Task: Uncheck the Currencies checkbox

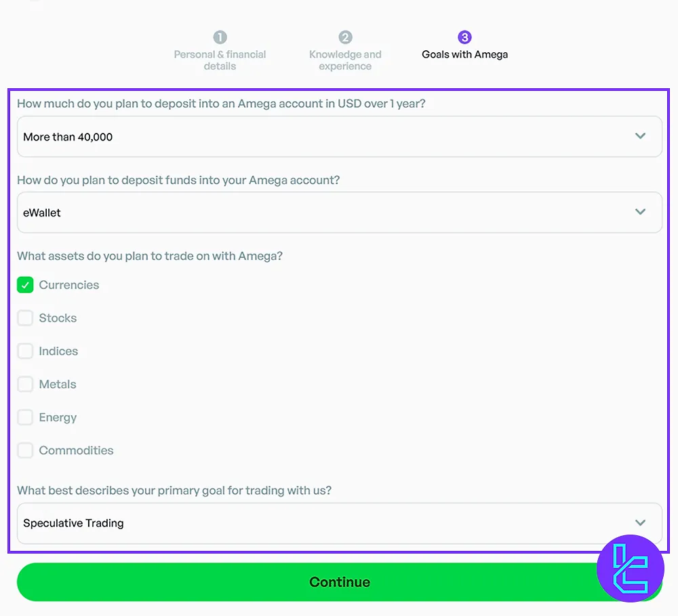Action: point(25,285)
